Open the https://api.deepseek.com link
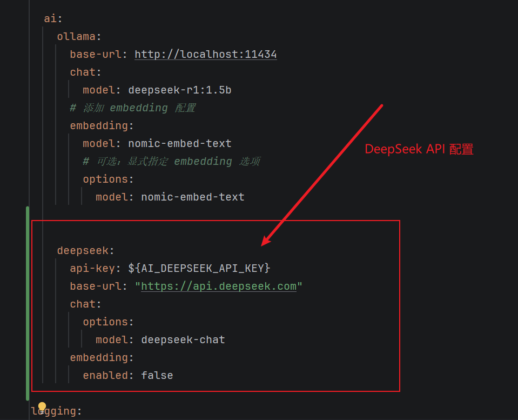The width and height of the screenshot is (518, 420). (x=219, y=286)
